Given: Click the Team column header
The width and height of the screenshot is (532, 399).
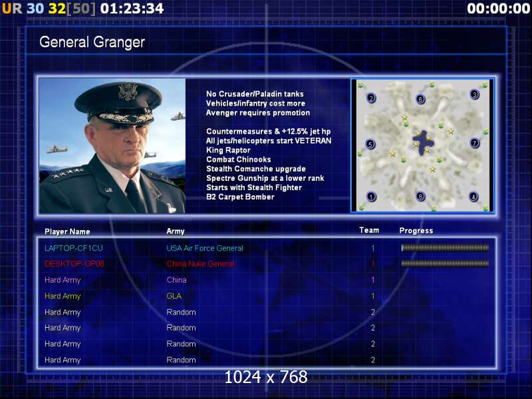Looking at the screenshot, I should pos(369,230).
